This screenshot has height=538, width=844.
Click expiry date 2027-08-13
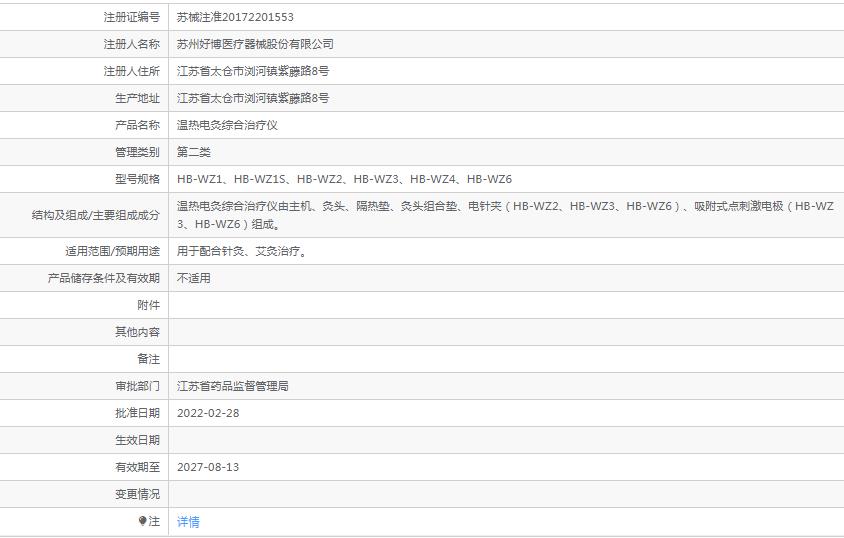point(208,467)
